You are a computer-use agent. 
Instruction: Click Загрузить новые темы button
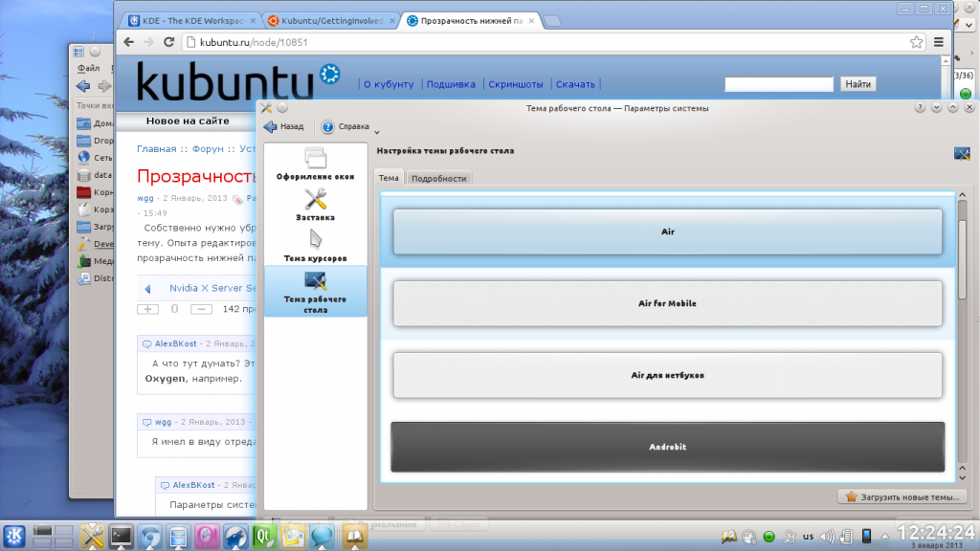[902, 497]
